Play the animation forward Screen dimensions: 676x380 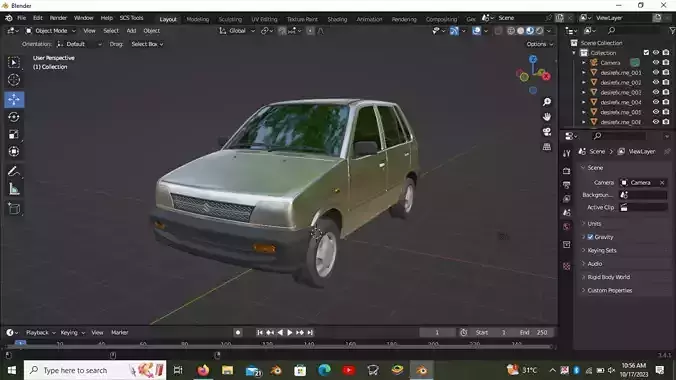coord(290,333)
